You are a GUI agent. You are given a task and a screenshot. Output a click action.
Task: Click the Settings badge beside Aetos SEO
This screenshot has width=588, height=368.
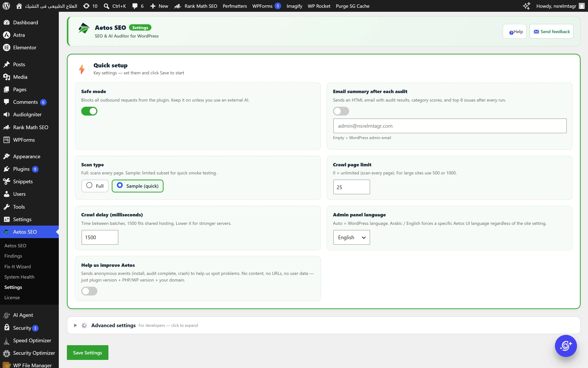point(140,27)
